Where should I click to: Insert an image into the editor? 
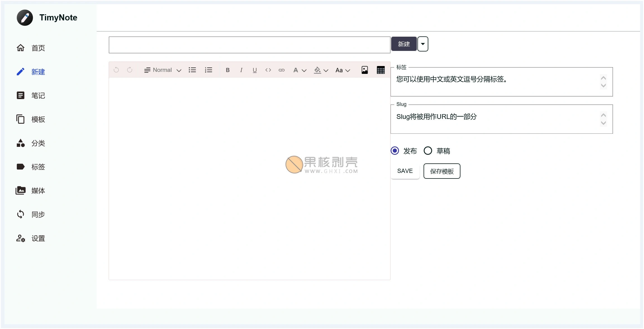[x=365, y=70]
